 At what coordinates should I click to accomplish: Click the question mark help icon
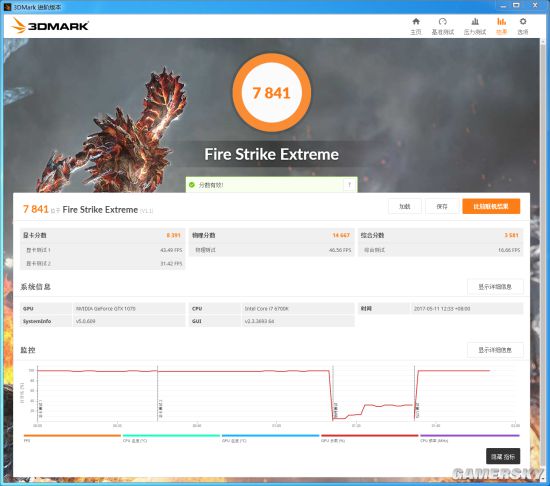349,185
